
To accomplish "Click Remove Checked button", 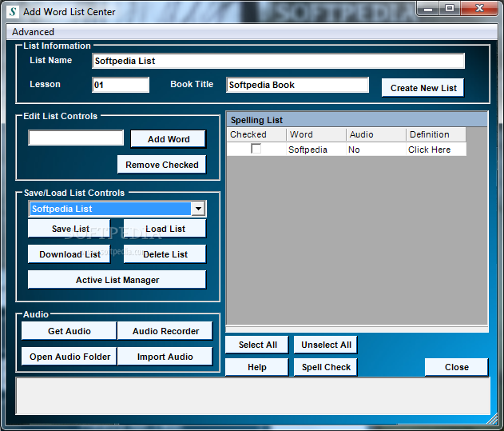I will (161, 165).
